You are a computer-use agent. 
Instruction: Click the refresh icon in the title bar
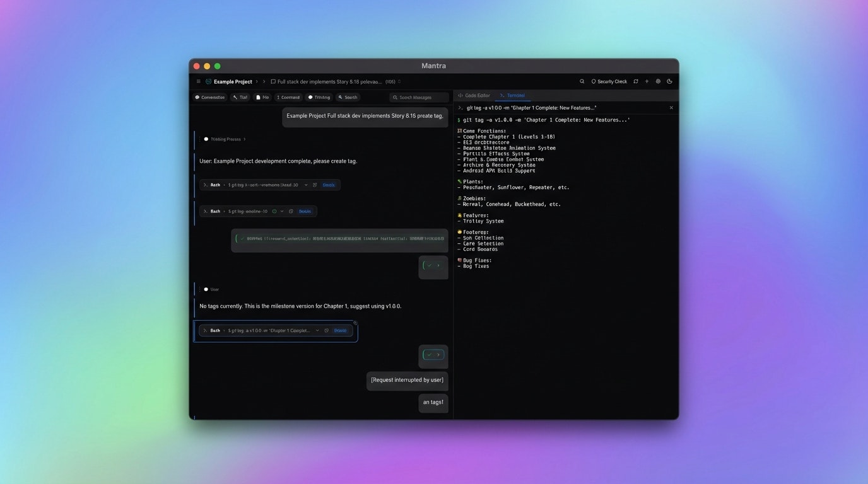(635, 81)
